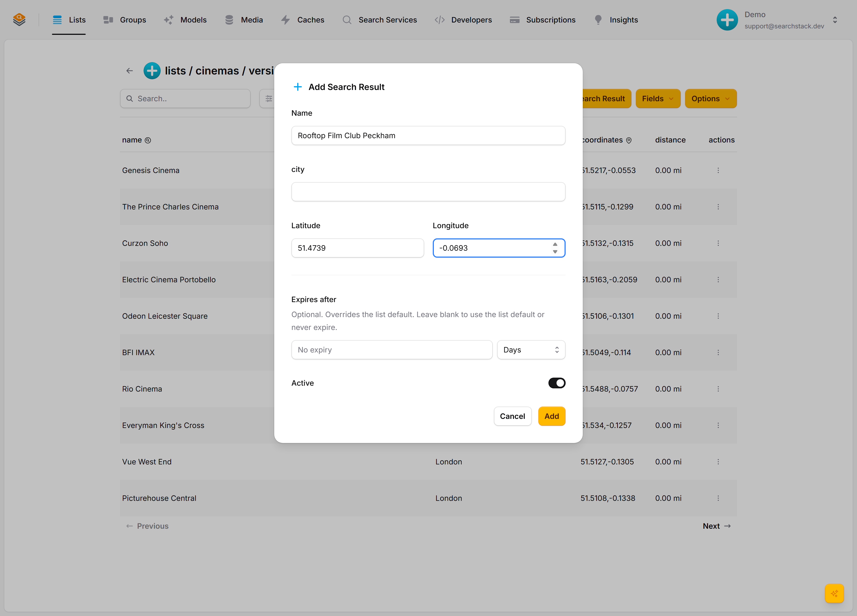Open actions menu for Genesis Cinema

tap(718, 170)
